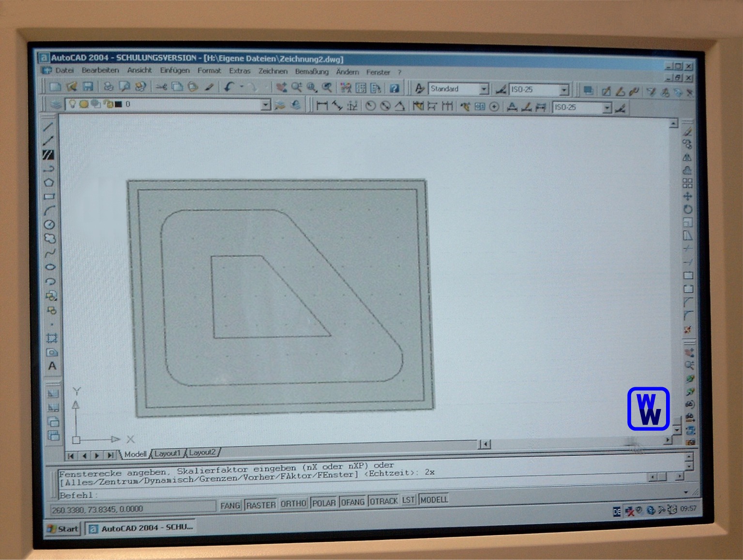Toggle MODELL space button

click(434, 499)
